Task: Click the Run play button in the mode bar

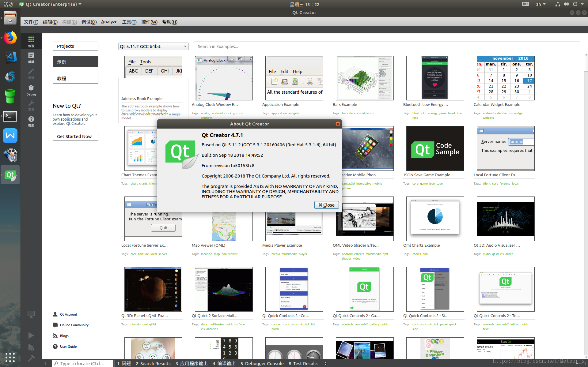Action: (x=31, y=335)
